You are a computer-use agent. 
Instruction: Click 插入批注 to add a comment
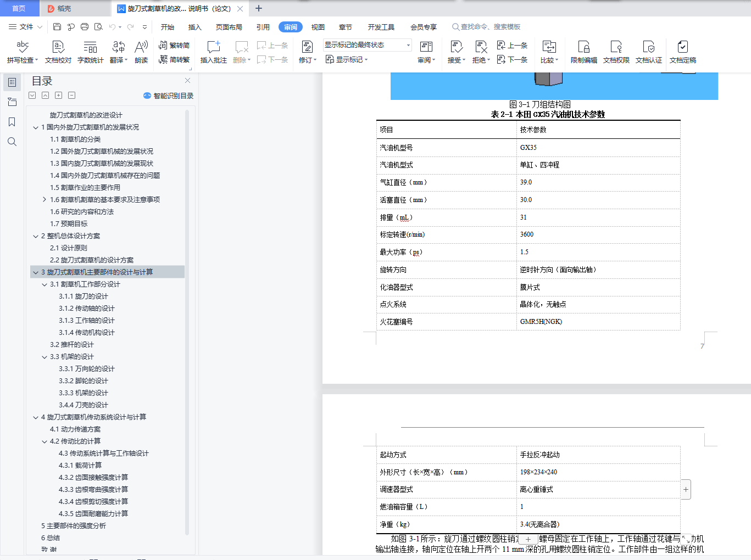pos(214,52)
